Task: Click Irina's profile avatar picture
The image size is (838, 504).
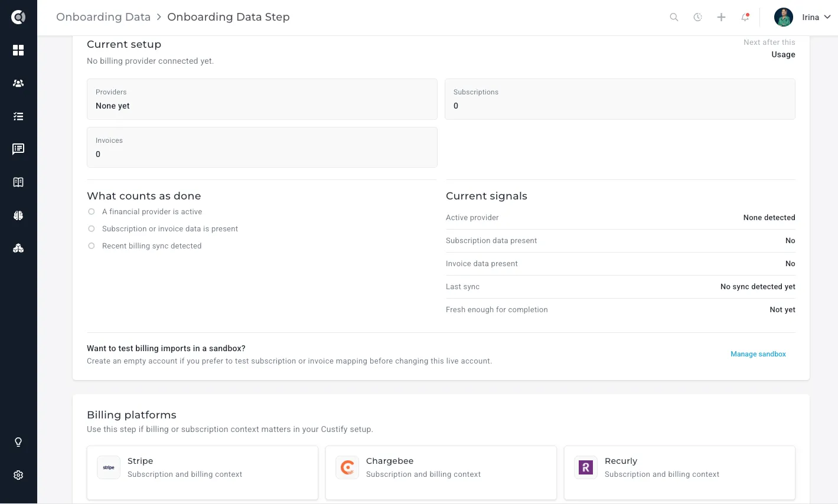Action: [784, 17]
